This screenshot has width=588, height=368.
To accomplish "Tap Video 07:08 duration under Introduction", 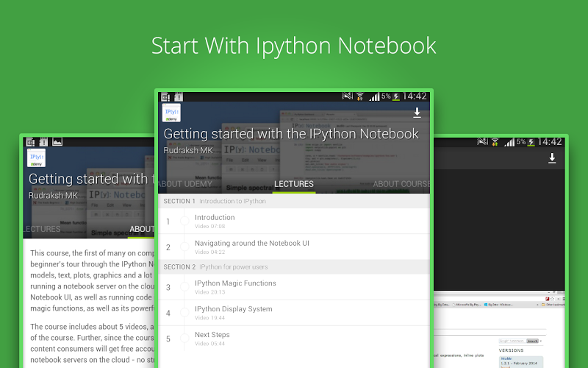I will 209,227.
